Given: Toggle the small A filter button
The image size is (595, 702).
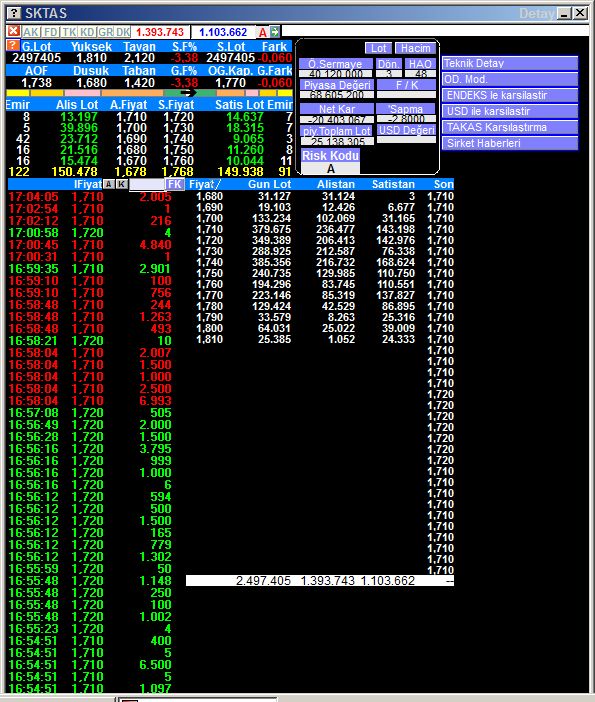Looking at the screenshot, I should pyautogui.click(x=108, y=184).
